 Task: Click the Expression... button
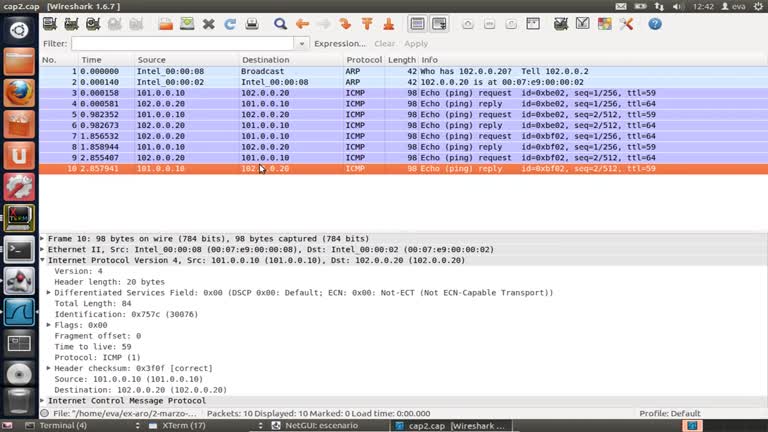(340, 44)
